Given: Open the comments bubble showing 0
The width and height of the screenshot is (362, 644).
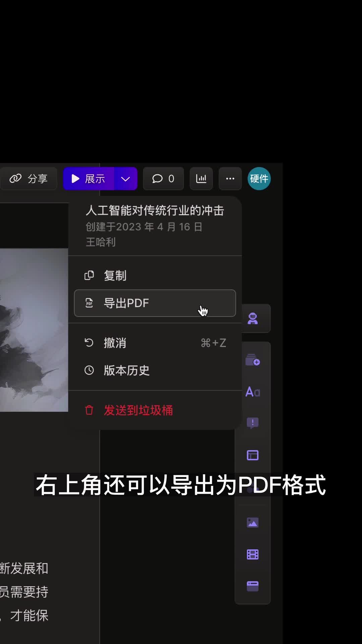Looking at the screenshot, I should (163, 179).
